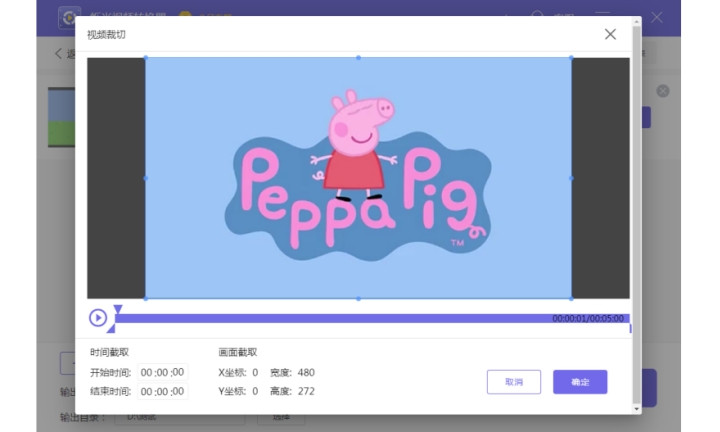The width and height of the screenshot is (720, 432).
Task: Click the 结束时间 input field
Action: (163, 391)
